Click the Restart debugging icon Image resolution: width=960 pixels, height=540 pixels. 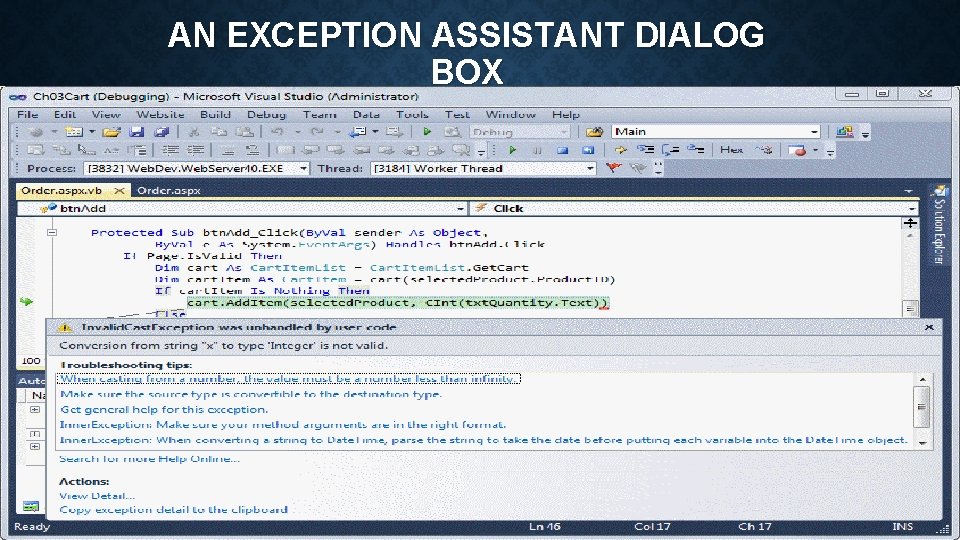(x=588, y=150)
